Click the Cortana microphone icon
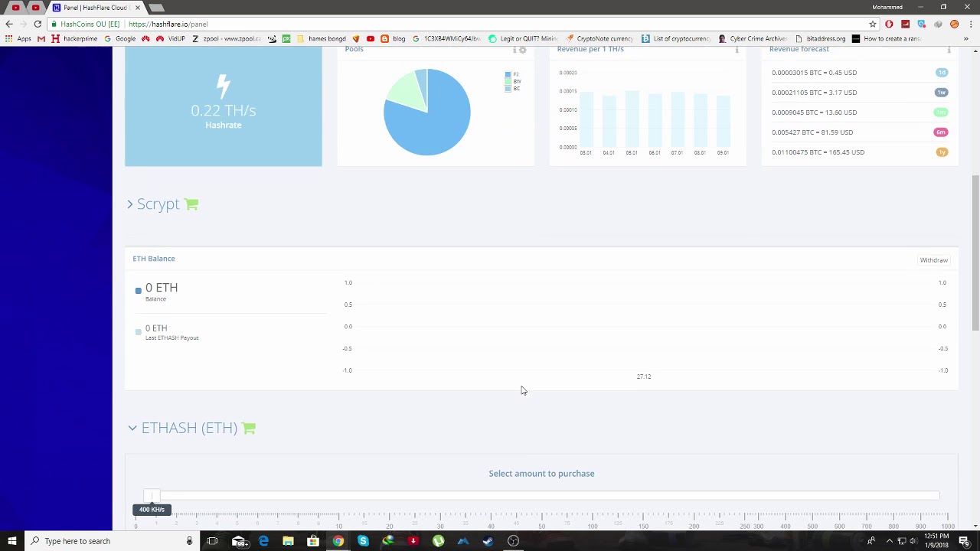980x551 pixels. tap(189, 541)
